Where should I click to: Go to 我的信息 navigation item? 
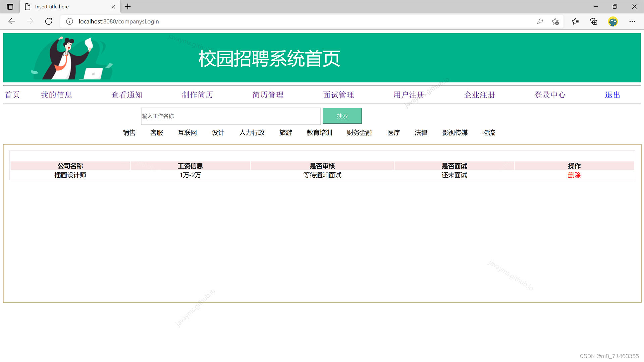point(56,95)
